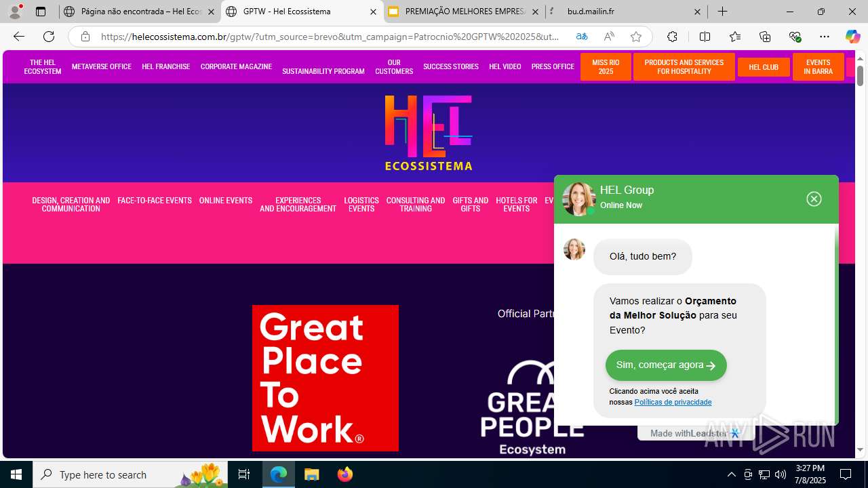
Task: Open ONLINE EVENTS link
Action: pyautogui.click(x=226, y=201)
